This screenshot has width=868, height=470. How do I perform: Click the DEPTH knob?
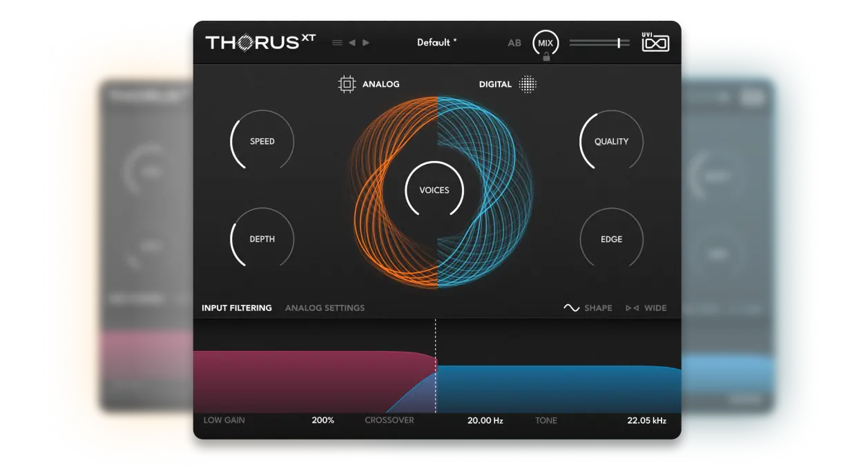pos(262,239)
